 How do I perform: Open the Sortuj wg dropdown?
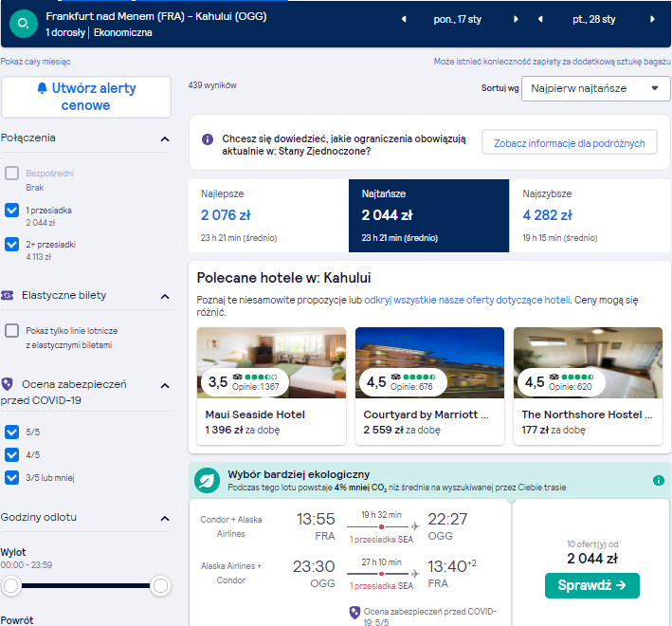pos(596,89)
